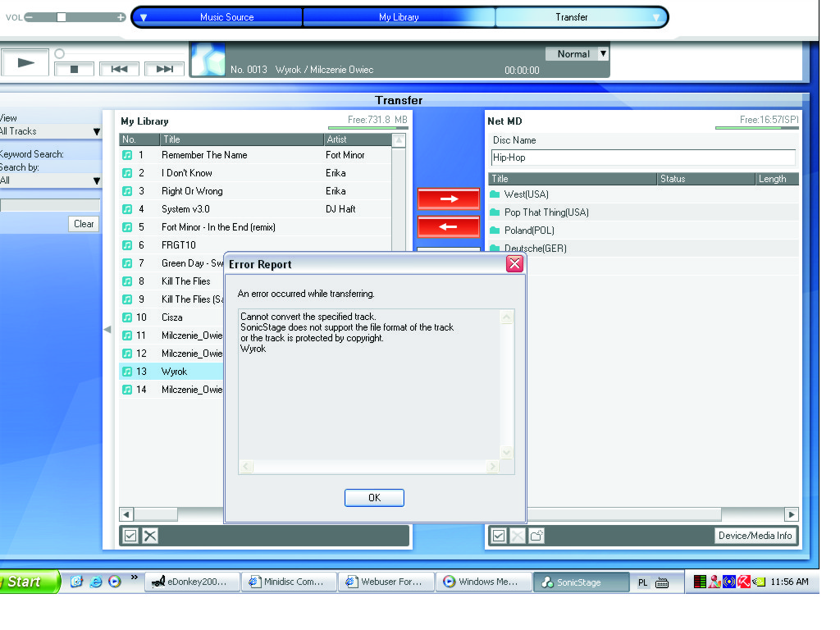Open the Music Source tab
This screenshot has height=630, width=840.
(x=226, y=17)
